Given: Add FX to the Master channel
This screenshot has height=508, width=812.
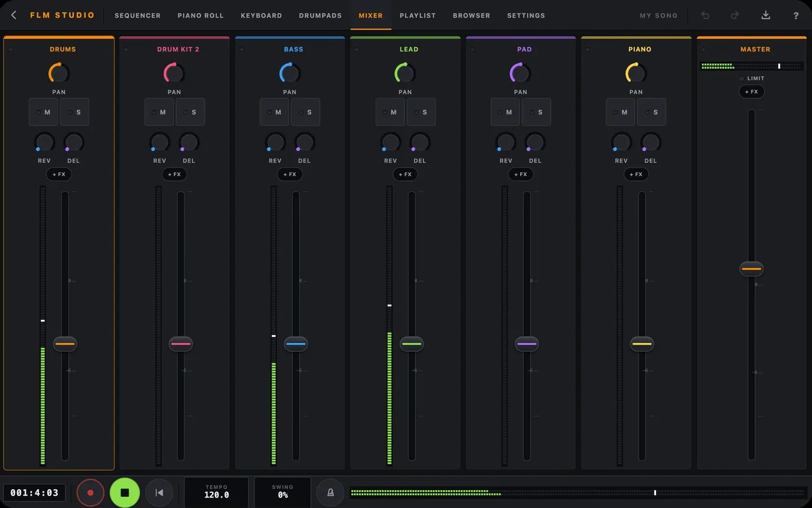Looking at the screenshot, I should click(x=752, y=91).
